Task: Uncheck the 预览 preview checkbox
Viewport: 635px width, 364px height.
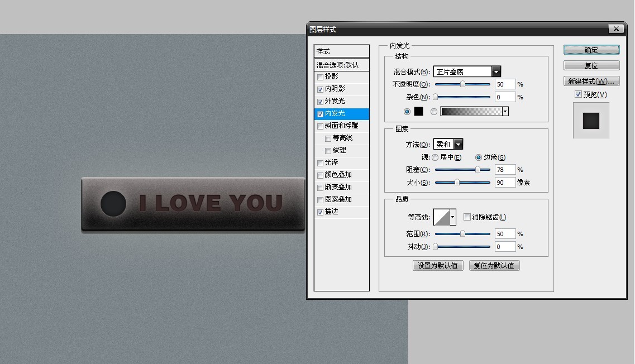Action: (578, 94)
